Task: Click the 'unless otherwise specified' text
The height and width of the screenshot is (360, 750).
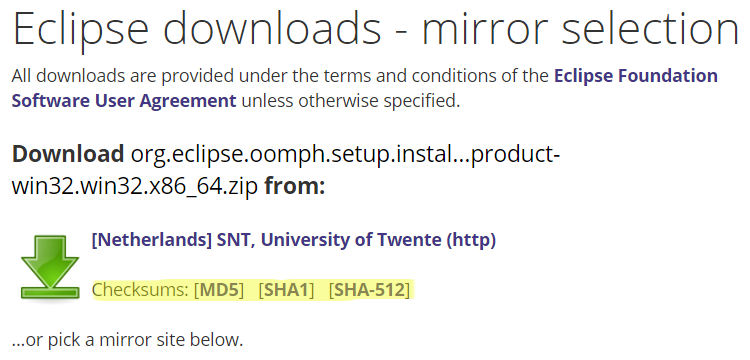Action: pyautogui.click(x=350, y=101)
